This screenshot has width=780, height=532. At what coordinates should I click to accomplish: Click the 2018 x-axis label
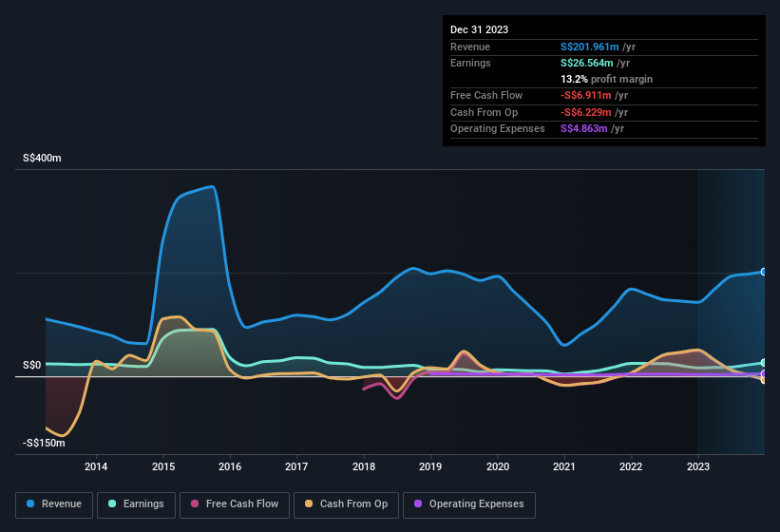tap(364, 466)
